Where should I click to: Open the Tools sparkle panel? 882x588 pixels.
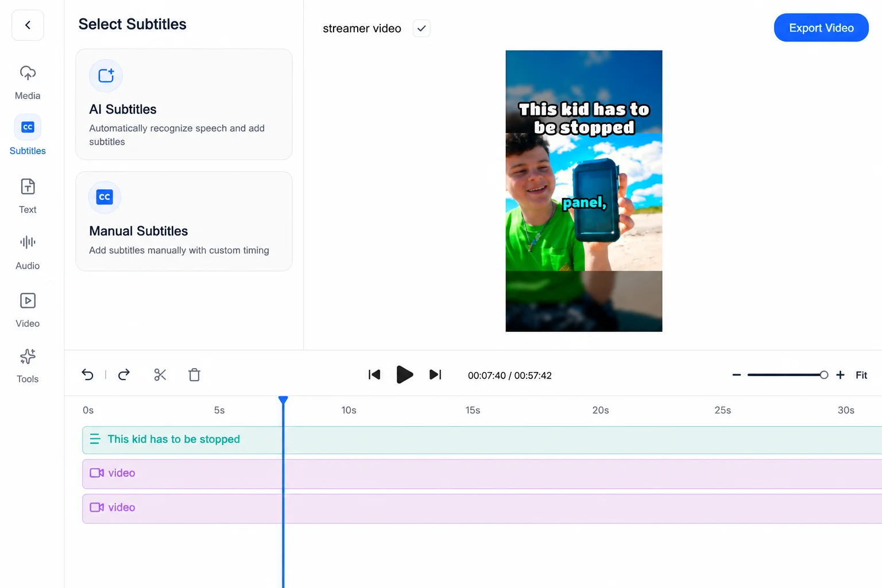pyautogui.click(x=28, y=366)
